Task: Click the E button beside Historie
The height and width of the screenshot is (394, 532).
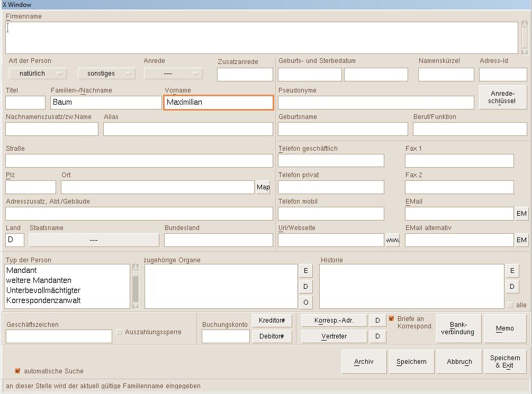Action: click(x=512, y=271)
